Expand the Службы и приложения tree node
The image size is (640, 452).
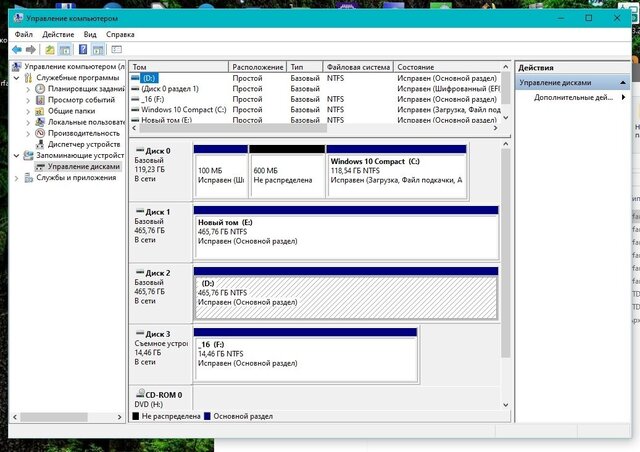pos(16,178)
